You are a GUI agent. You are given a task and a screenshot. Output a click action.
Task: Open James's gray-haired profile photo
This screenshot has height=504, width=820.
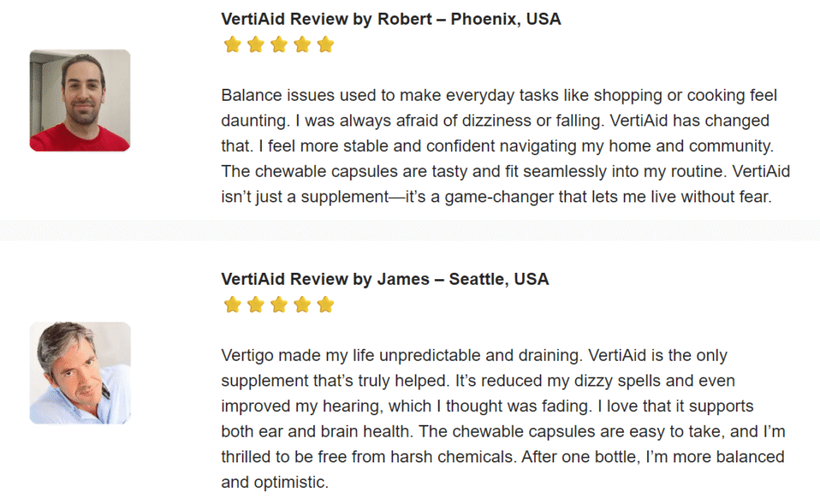click(x=80, y=373)
